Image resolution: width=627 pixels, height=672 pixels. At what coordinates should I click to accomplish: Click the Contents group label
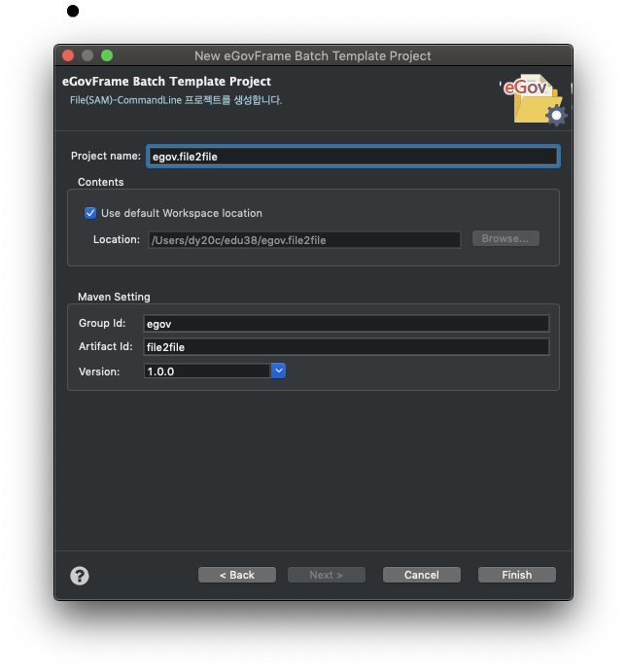pyautogui.click(x=101, y=182)
